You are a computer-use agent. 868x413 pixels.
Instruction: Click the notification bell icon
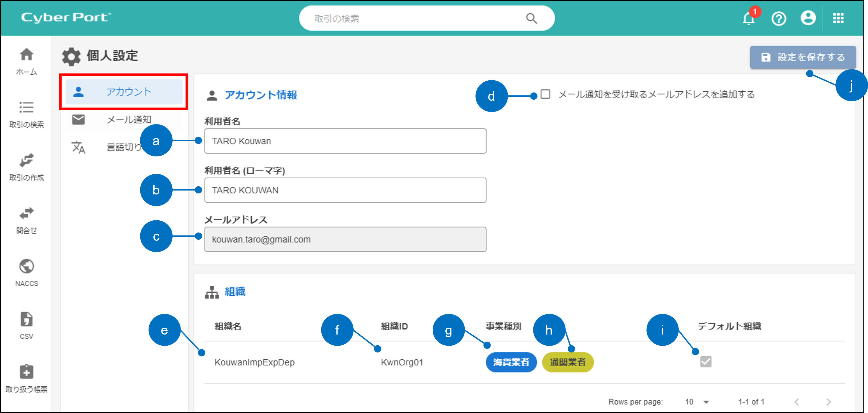pos(748,18)
